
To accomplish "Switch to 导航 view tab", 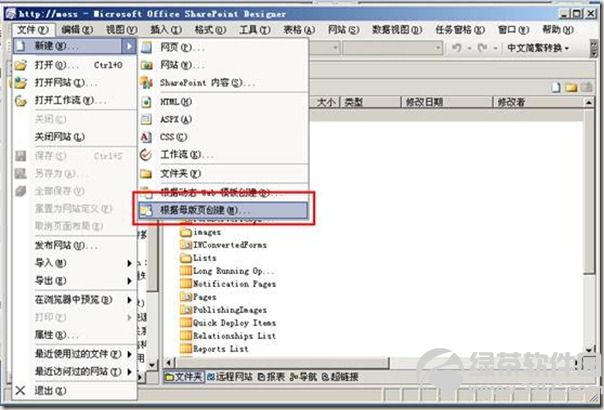I will [x=303, y=377].
